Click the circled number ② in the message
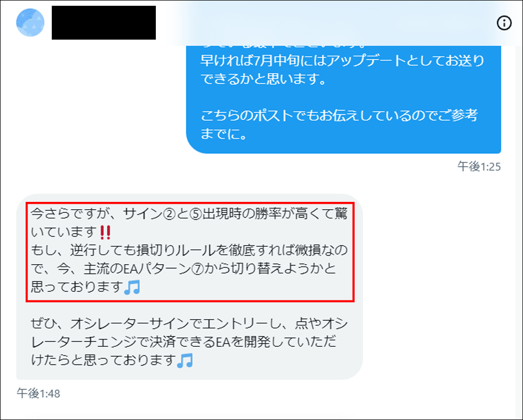Viewport: 523px width, 420px height. pyautogui.click(x=169, y=214)
